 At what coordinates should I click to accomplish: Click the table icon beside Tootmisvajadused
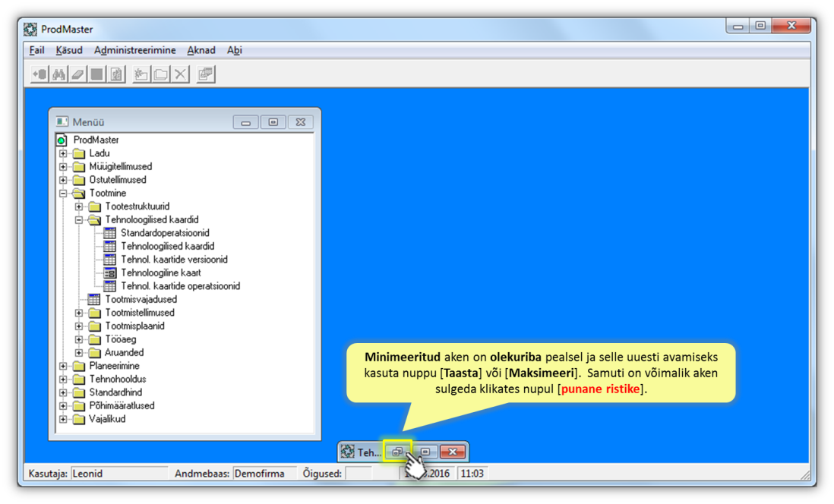point(93,299)
